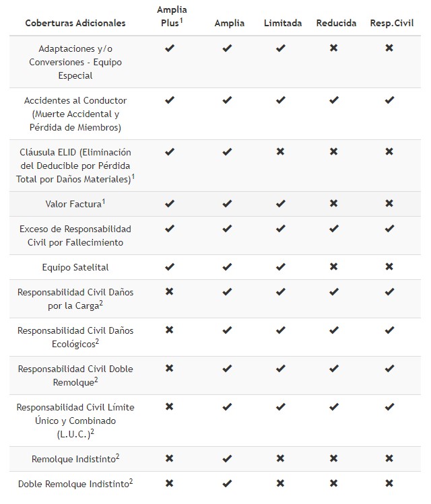Viewport: 431px width, 504px height.
Task: Click the Reducida column header
Action: tap(336, 23)
